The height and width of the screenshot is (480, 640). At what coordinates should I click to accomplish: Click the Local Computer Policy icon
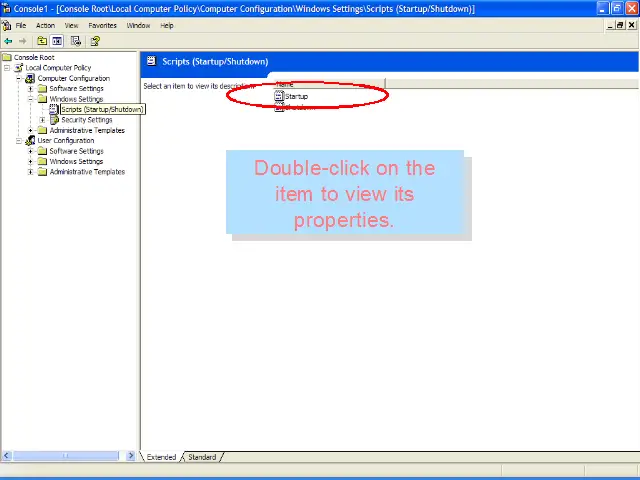pyautogui.click(x=19, y=68)
